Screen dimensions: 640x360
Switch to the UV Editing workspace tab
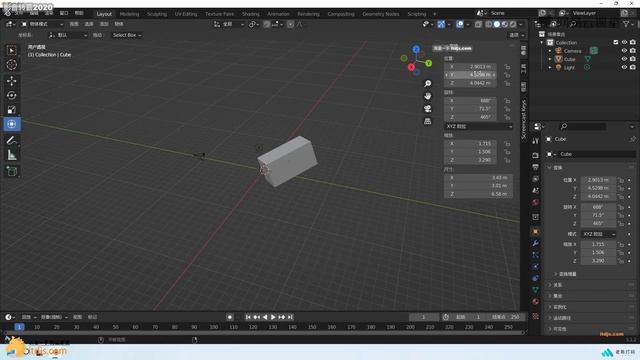coord(186,14)
